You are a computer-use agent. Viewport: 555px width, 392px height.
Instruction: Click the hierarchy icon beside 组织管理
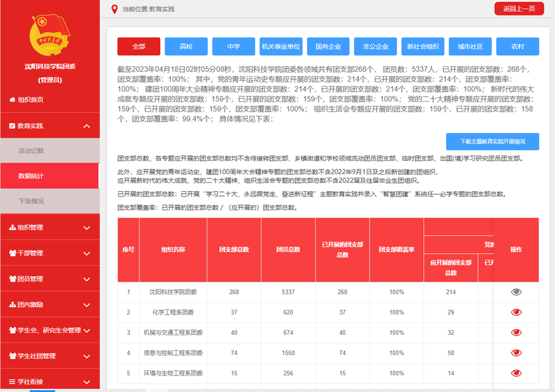pos(12,227)
